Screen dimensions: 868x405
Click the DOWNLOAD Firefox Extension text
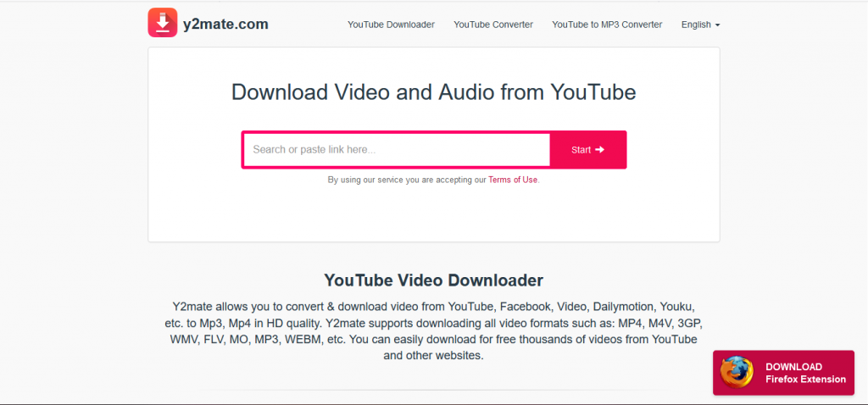[805, 373]
